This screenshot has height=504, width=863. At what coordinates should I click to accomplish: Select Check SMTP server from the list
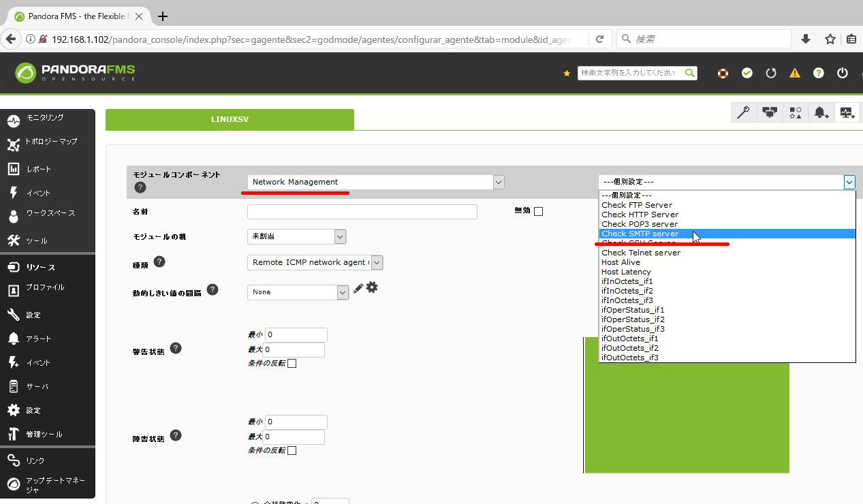[727, 234]
